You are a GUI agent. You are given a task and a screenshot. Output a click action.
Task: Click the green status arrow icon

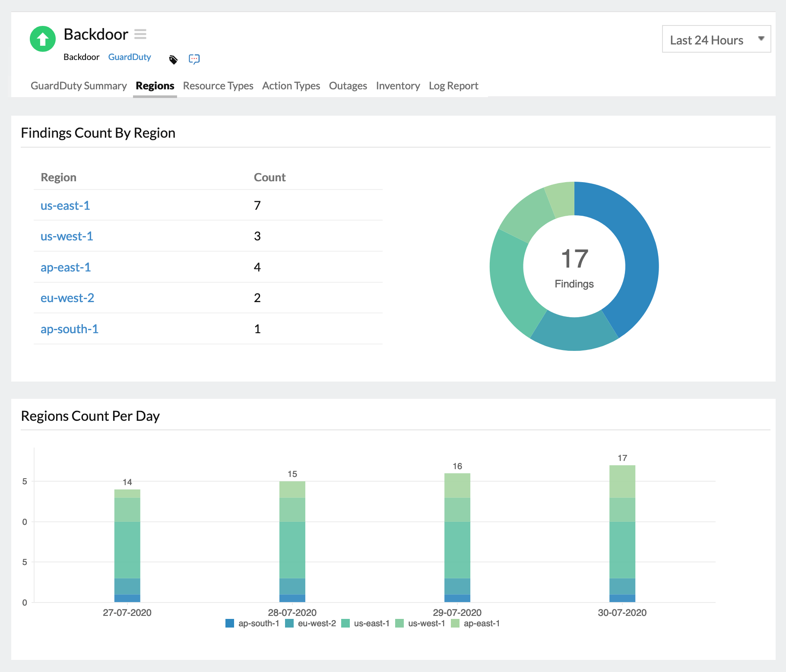(42, 38)
